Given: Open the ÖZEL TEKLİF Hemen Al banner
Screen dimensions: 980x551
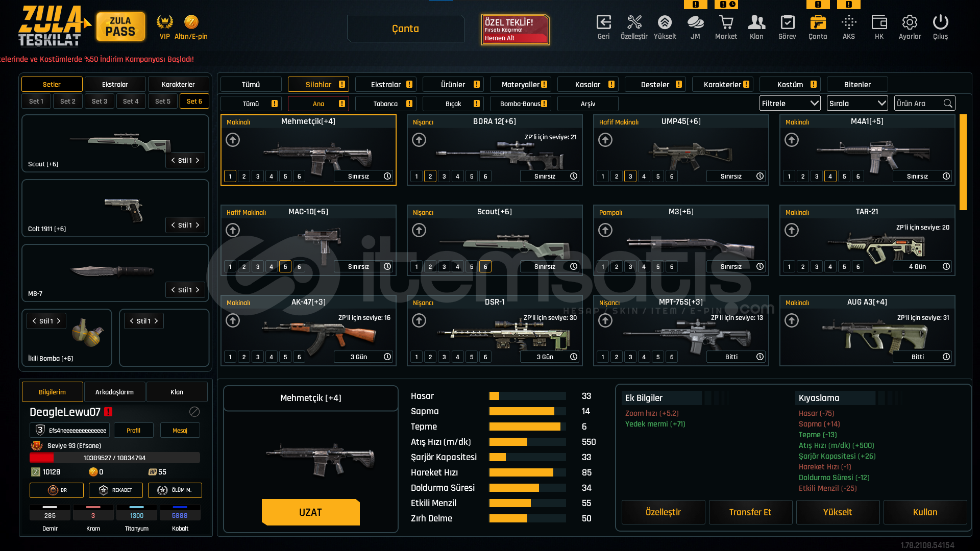Looking at the screenshot, I should [x=515, y=30].
